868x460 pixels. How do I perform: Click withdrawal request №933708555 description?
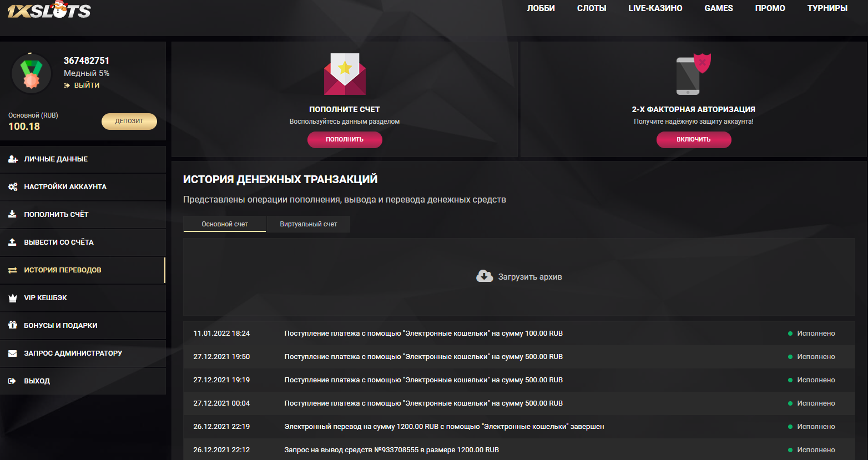tap(391, 450)
